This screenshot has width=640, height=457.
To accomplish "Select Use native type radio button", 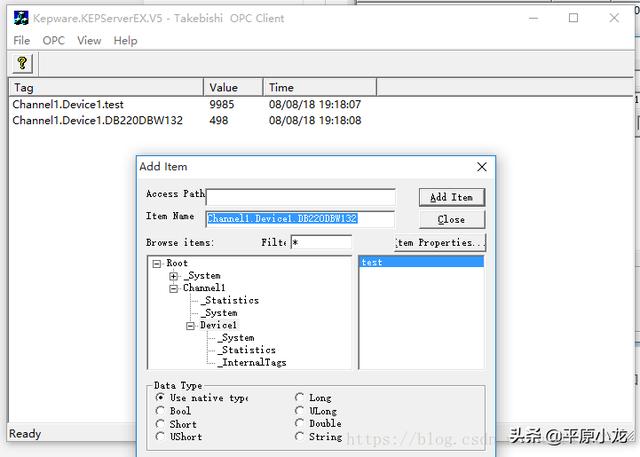I will (160, 397).
